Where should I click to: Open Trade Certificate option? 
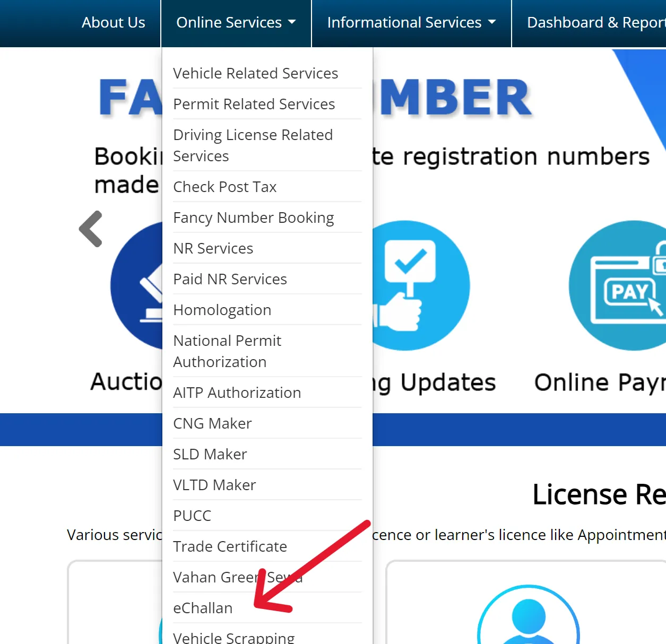coord(230,546)
